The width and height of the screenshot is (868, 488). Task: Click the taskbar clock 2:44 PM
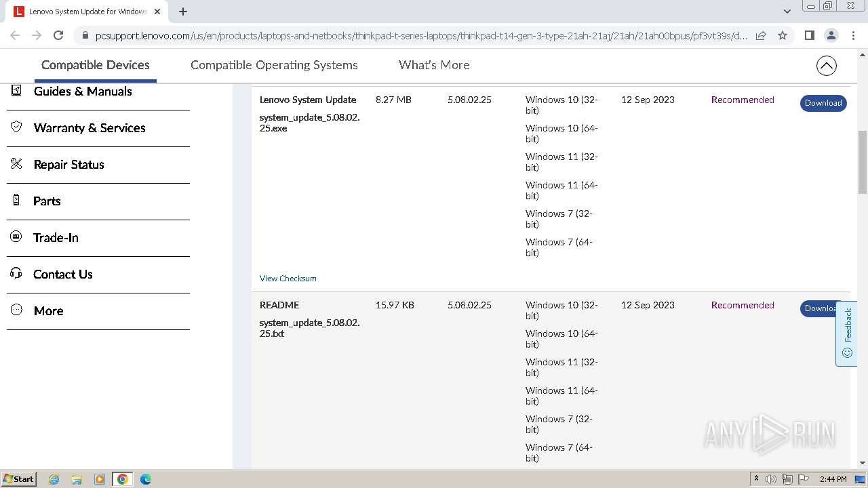833,479
